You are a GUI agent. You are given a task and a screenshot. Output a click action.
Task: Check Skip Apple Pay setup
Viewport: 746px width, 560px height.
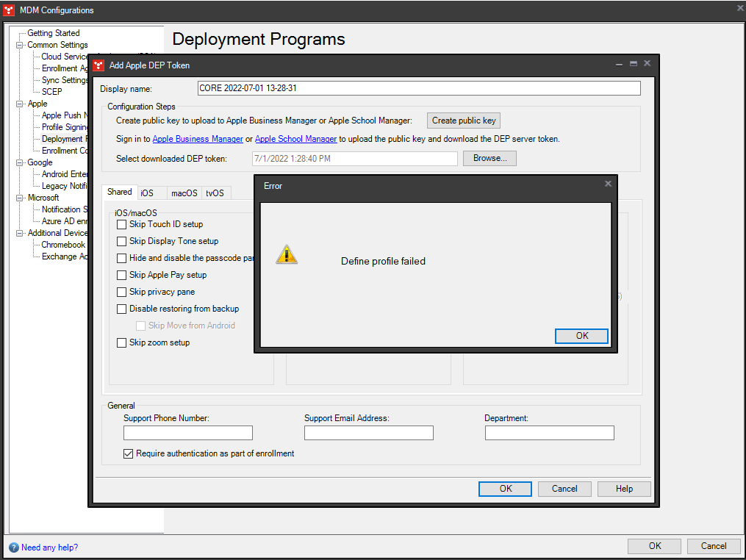coord(121,275)
